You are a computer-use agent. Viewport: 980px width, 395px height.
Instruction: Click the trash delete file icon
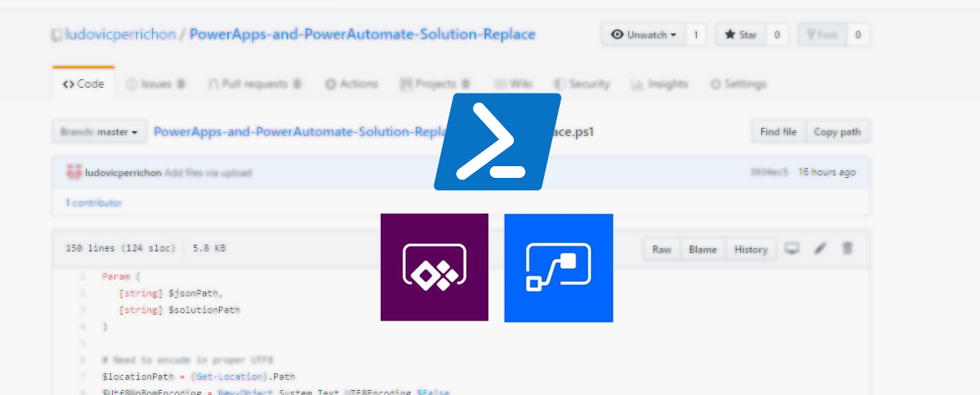pos(847,249)
